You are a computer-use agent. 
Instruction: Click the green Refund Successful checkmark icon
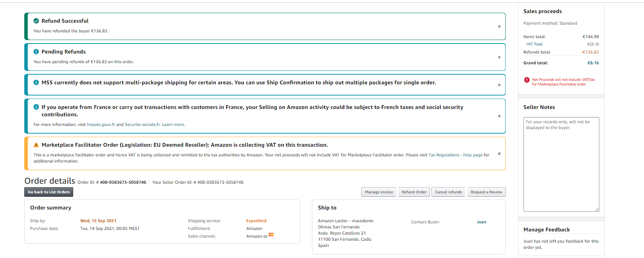[x=36, y=21]
